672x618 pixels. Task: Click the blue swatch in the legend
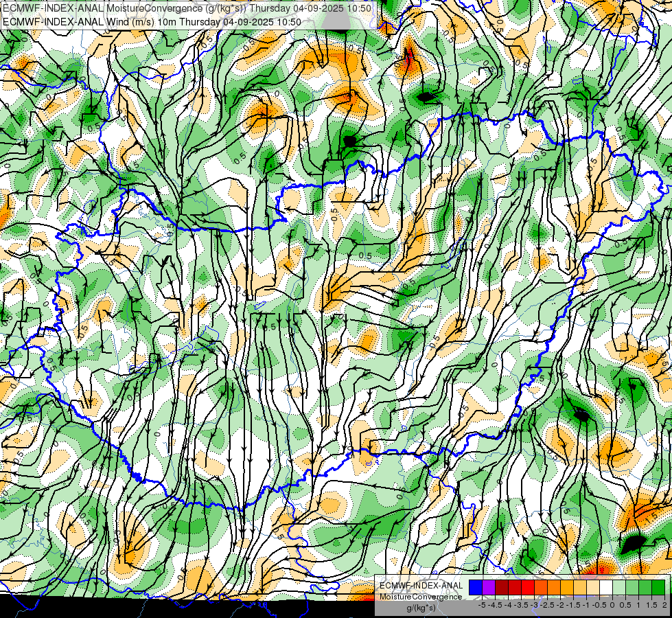(x=476, y=587)
